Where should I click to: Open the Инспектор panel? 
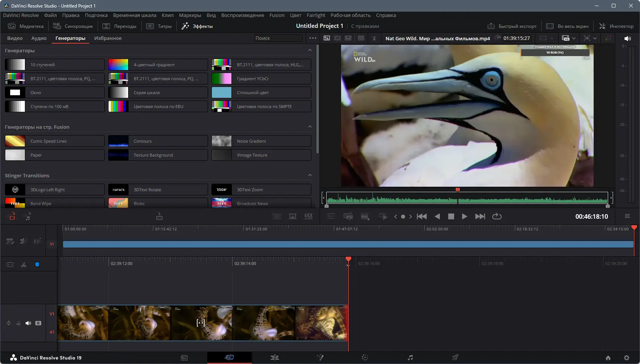coord(616,26)
